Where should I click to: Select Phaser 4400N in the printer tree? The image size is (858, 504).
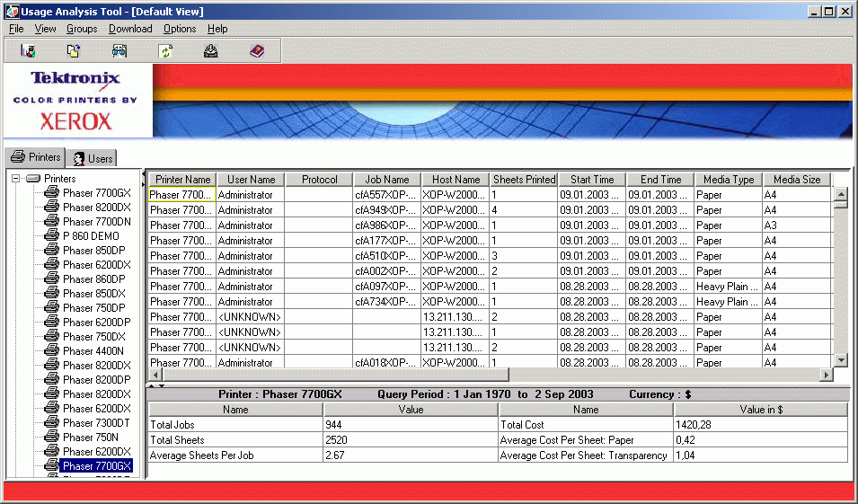point(93,350)
